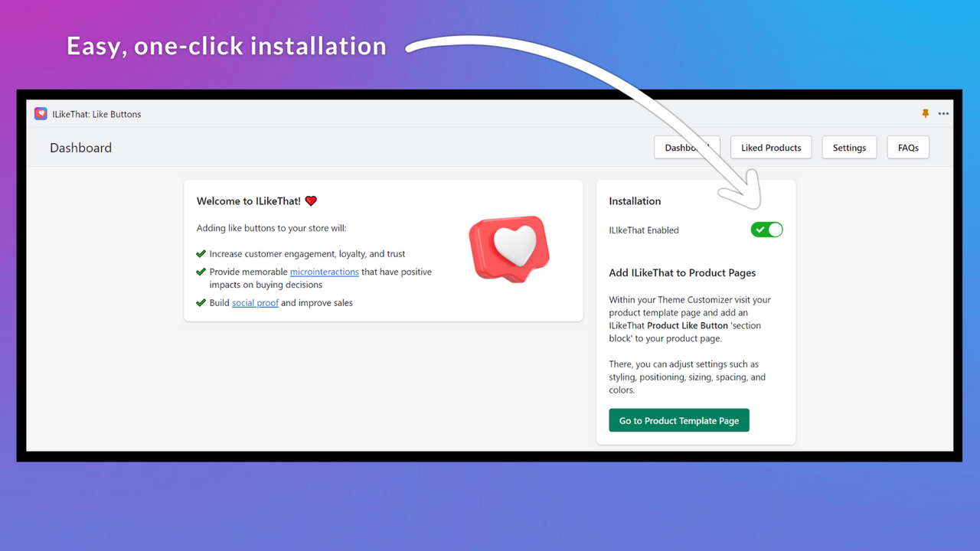Open the three-dot more options menu
This screenshot has width=980, height=551.
point(943,113)
